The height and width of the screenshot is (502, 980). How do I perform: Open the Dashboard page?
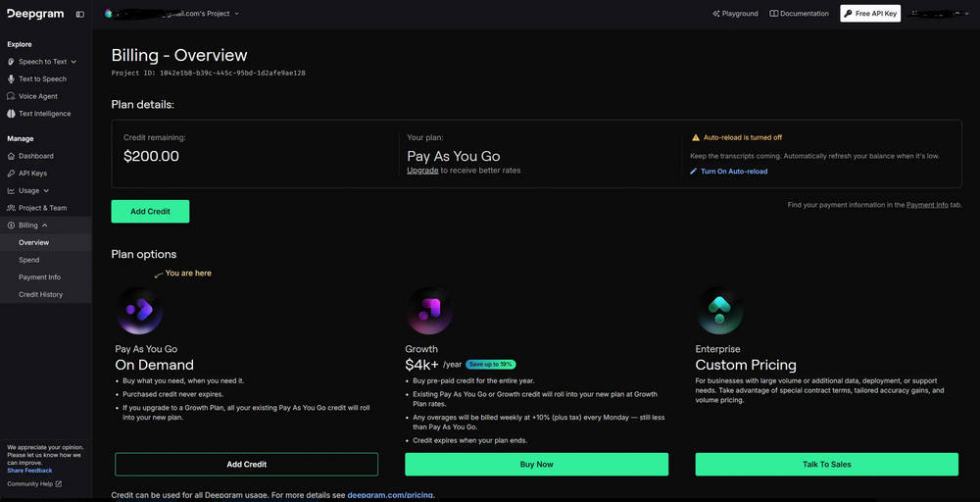pyautogui.click(x=36, y=156)
